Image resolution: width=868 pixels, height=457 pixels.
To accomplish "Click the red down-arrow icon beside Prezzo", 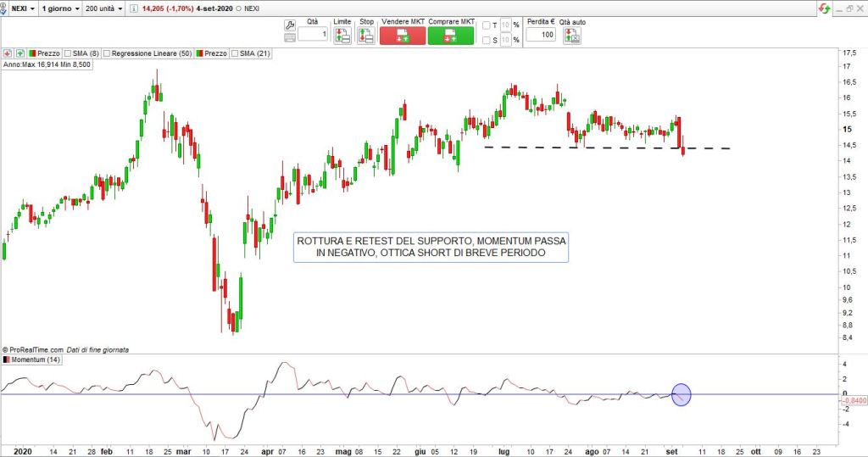I will [7, 53].
